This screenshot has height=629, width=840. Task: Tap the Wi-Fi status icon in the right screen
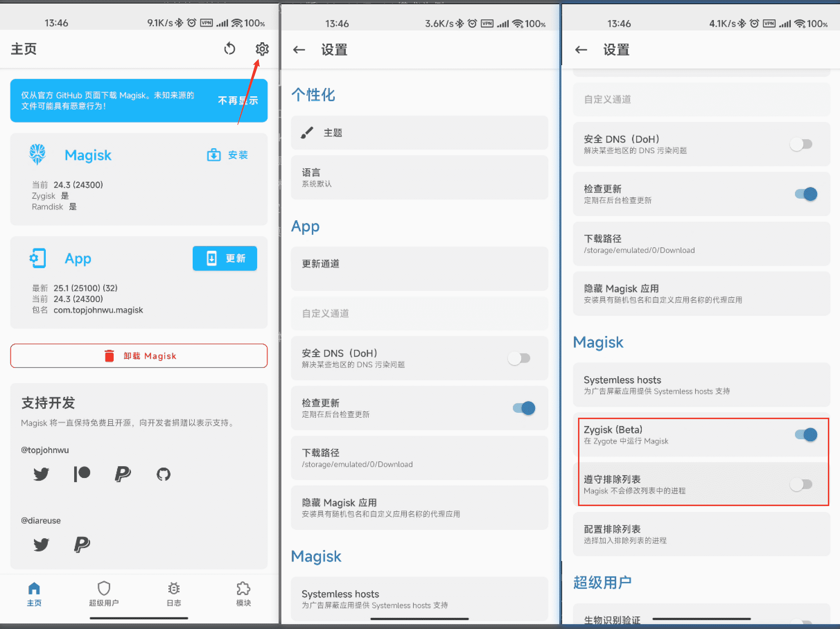pos(800,24)
